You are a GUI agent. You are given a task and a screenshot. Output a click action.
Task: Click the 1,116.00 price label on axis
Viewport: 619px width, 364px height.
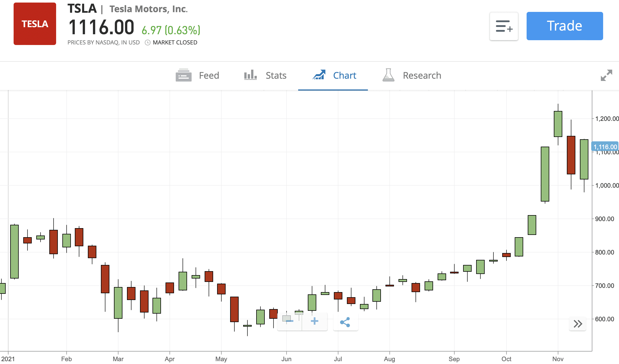pos(605,147)
